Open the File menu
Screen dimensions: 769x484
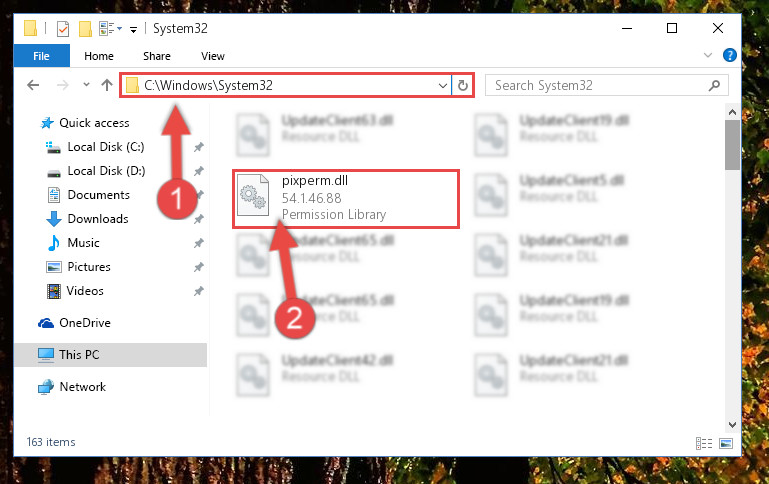click(x=41, y=56)
